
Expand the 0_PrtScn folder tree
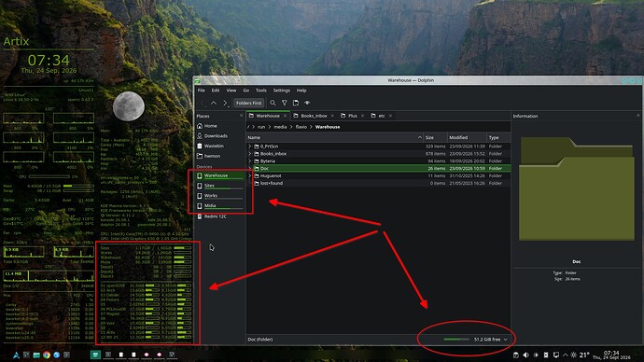click(250, 146)
